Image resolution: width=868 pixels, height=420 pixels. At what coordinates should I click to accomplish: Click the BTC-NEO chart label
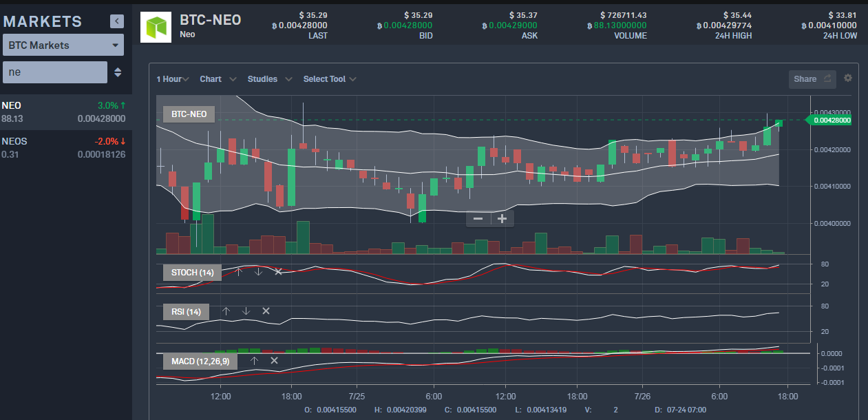point(189,114)
